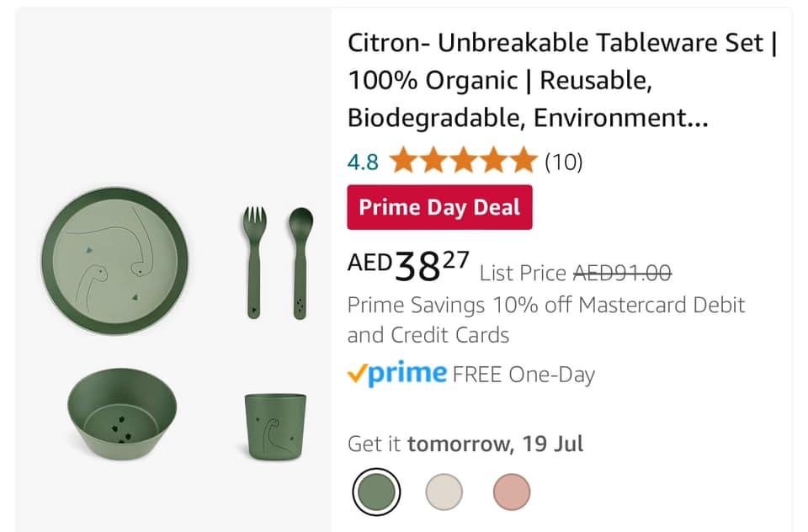Click the green fork in product image

point(253,262)
